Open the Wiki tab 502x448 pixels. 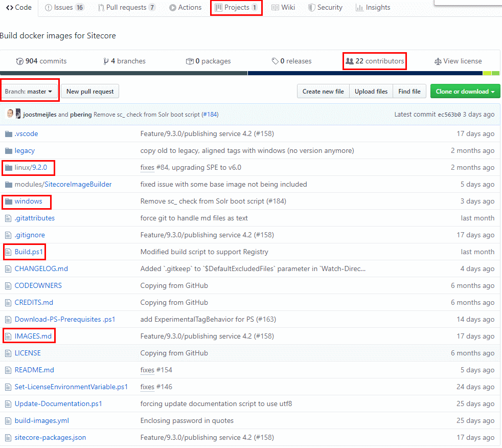pos(283,7)
